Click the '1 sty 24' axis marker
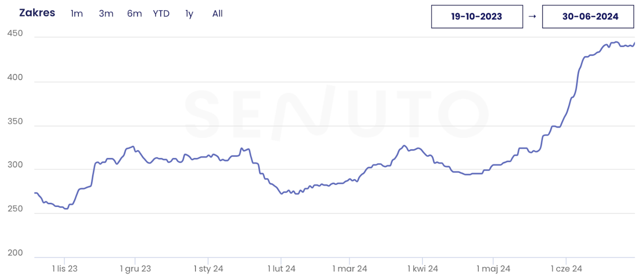 208,269
